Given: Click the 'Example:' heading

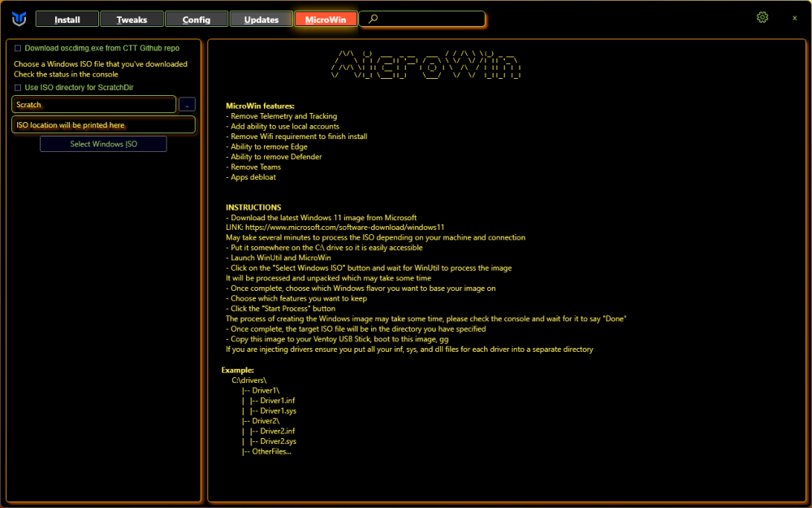Looking at the screenshot, I should click(x=238, y=370).
